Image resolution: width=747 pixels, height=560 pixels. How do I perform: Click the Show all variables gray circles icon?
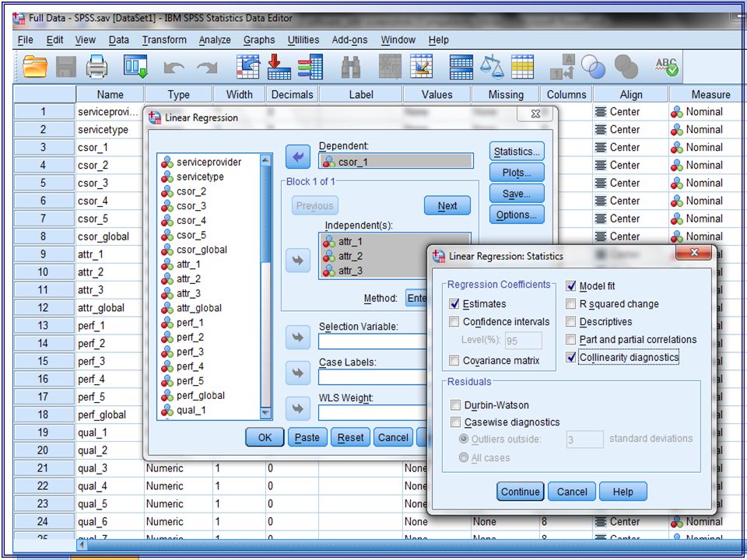pos(626,67)
